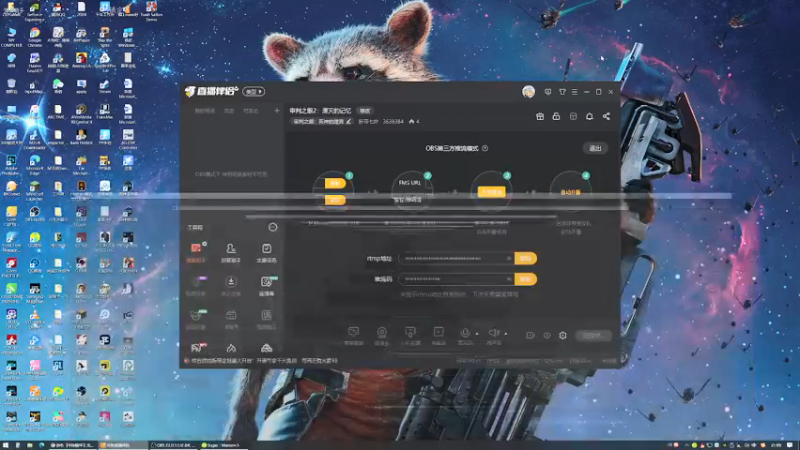The height and width of the screenshot is (450, 800).
Task: Open the notification bell icon
Action: click(589, 116)
